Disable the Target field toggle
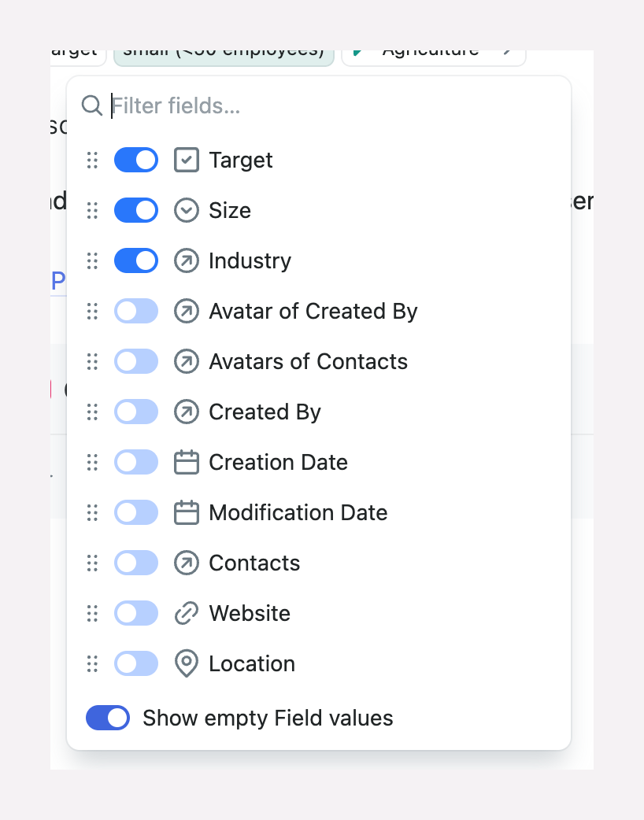 point(135,160)
